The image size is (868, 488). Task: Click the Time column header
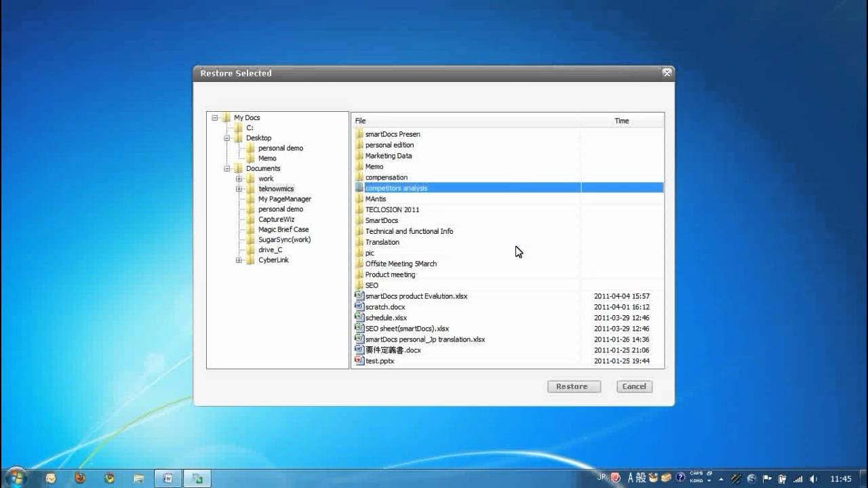tap(622, 121)
